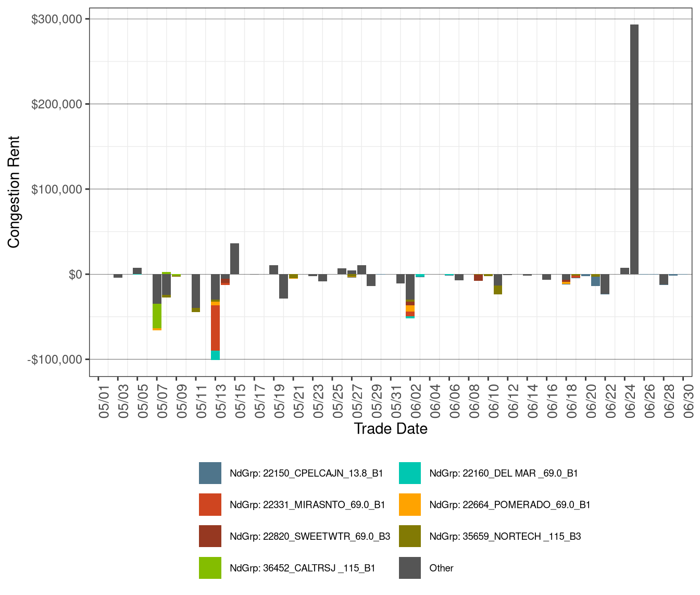
Task: Click the '$0' y-axis tick label
Action: pyautogui.click(x=76, y=275)
